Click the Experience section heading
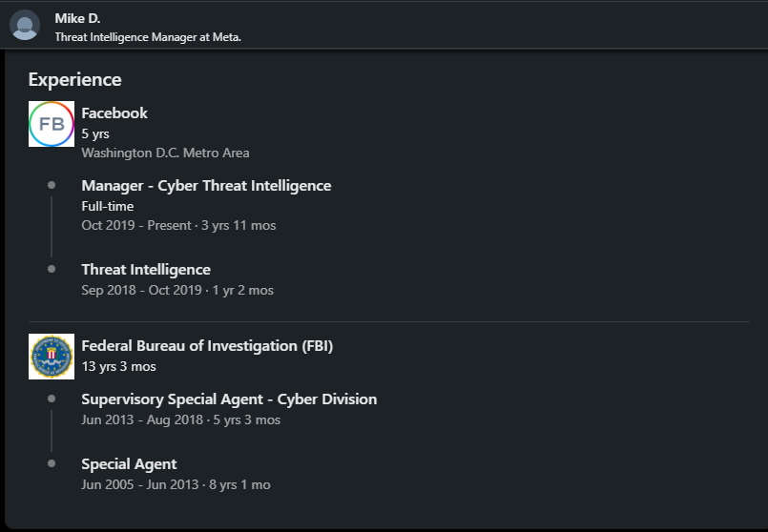 [x=74, y=79]
